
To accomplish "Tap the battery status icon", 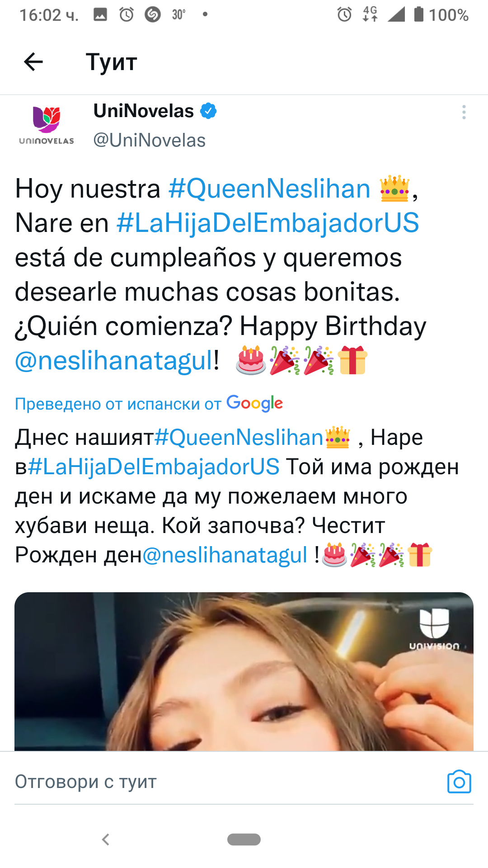I will coord(419,14).
